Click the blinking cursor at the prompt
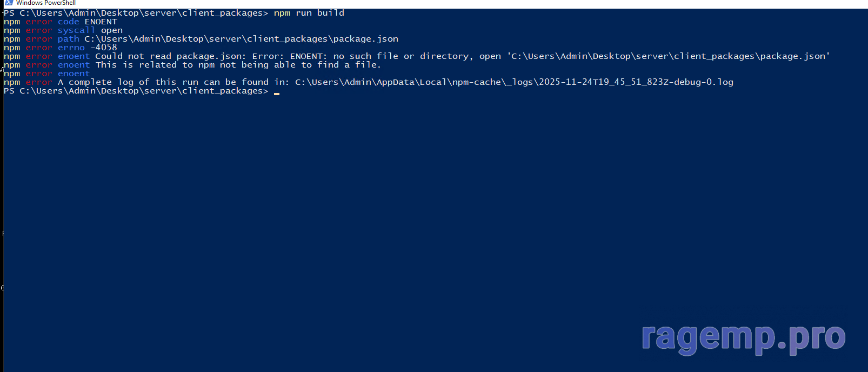The height and width of the screenshot is (372, 868). click(x=277, y=92)
